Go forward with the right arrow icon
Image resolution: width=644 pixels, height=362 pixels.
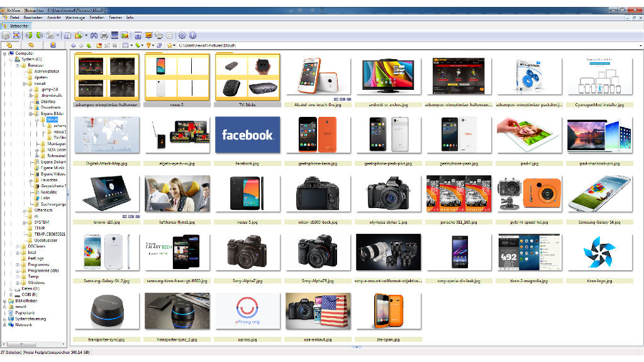(81, 45)
